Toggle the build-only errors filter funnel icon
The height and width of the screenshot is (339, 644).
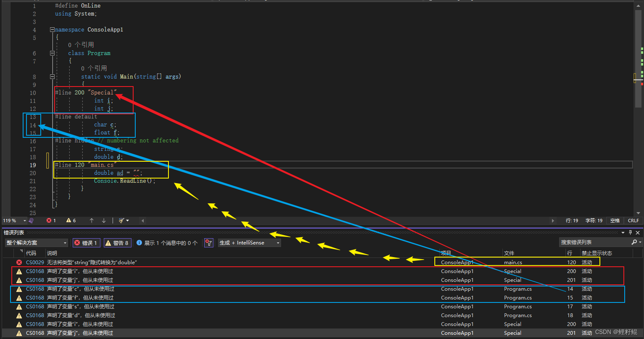(x=208, y=243)
